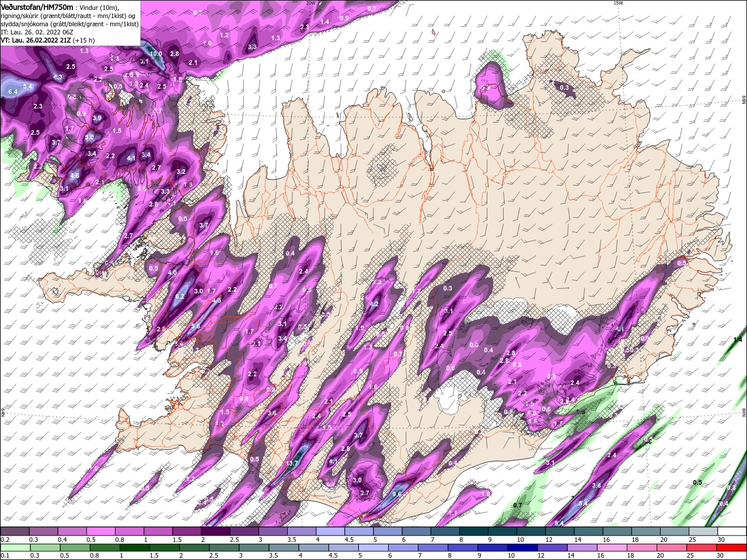This screenshot has width=747, height=560.
Task: Pick the green rain scale swatch labeled 0.8
Action: (104, 548)
